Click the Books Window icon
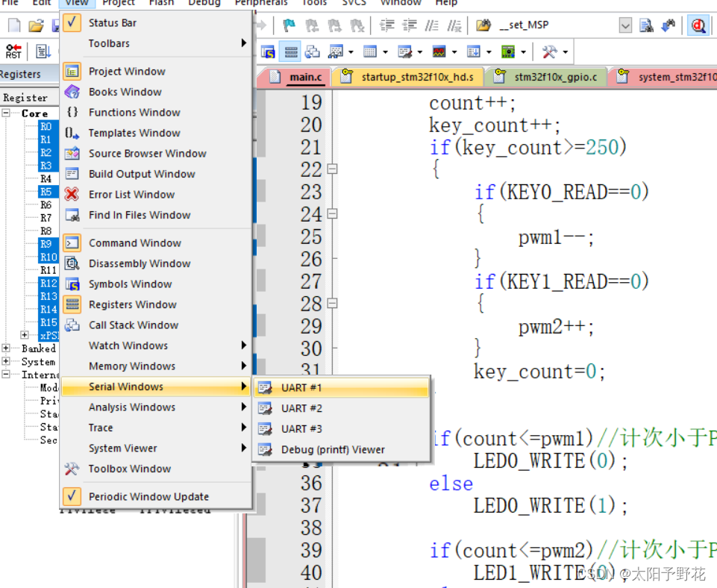Image resolution: width=717 pixels, height=588 pixels. (72, 92)
